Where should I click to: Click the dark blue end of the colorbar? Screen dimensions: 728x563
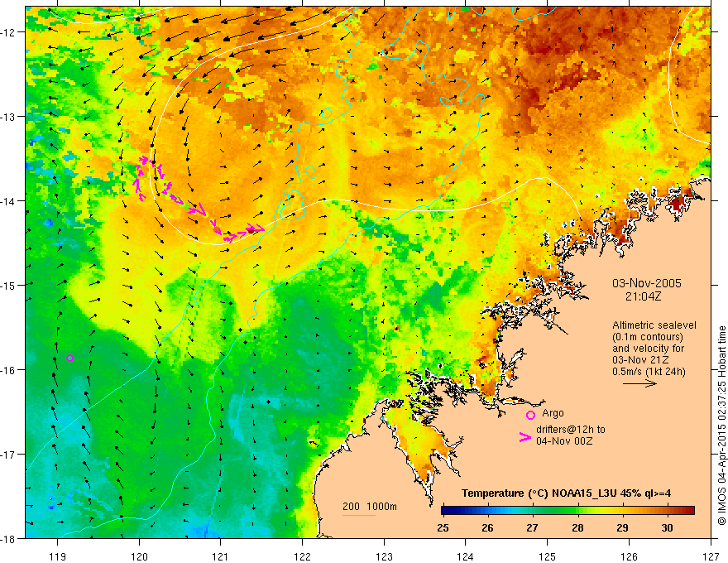tap(445, 511)
